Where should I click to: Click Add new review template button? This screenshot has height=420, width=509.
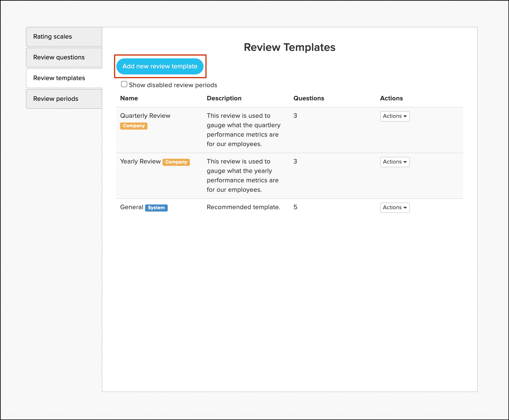coord(160,66)
